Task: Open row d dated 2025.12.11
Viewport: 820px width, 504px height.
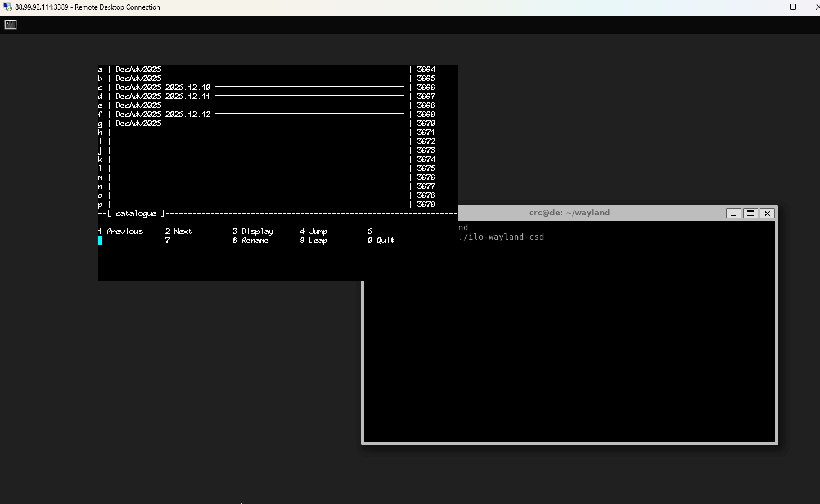Action: [x=163, y=97]
